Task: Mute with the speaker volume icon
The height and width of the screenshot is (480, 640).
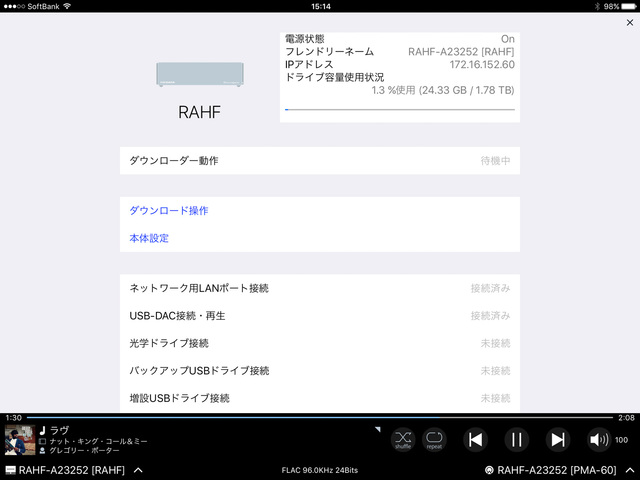Action: click(x=598, y=439)
